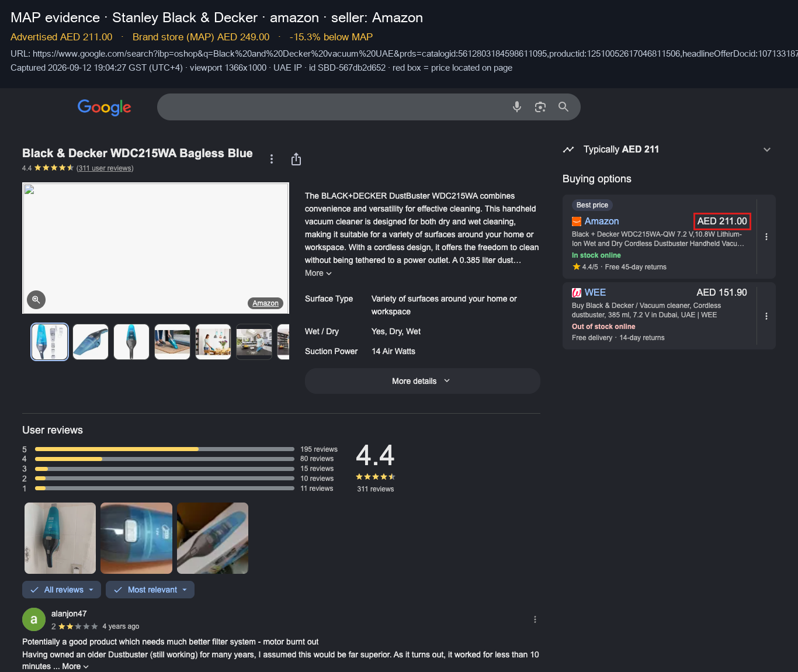Zoom the product image with the magnifier button
The image size is (798, 672).
point(36,300)
